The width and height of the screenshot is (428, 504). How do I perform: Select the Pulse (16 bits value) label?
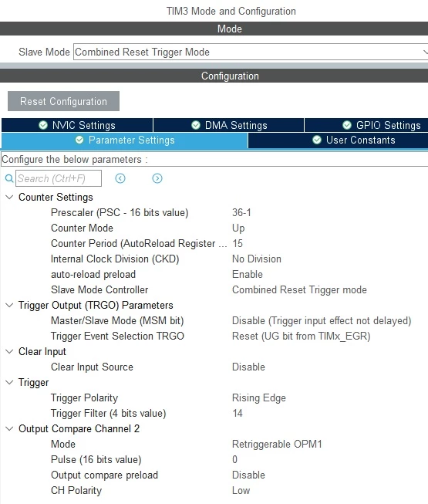click(96, 459)
